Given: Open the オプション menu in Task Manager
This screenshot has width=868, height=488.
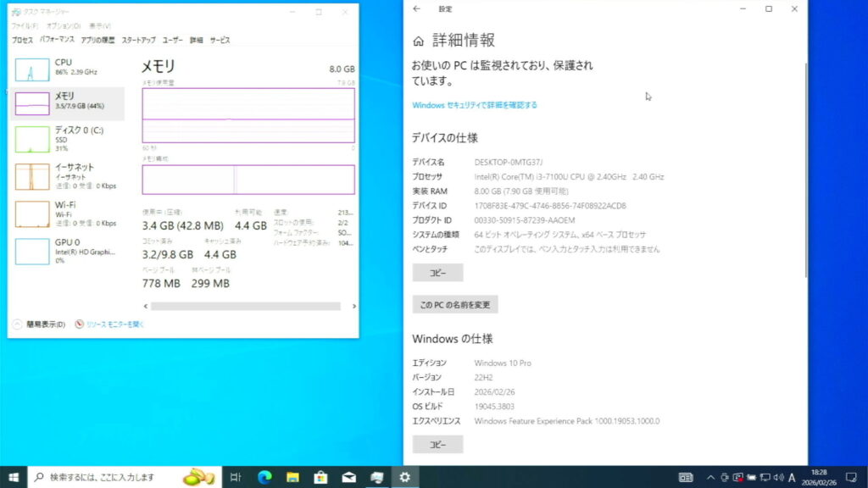Looking at the screenshot, I should tap(64, 26).
